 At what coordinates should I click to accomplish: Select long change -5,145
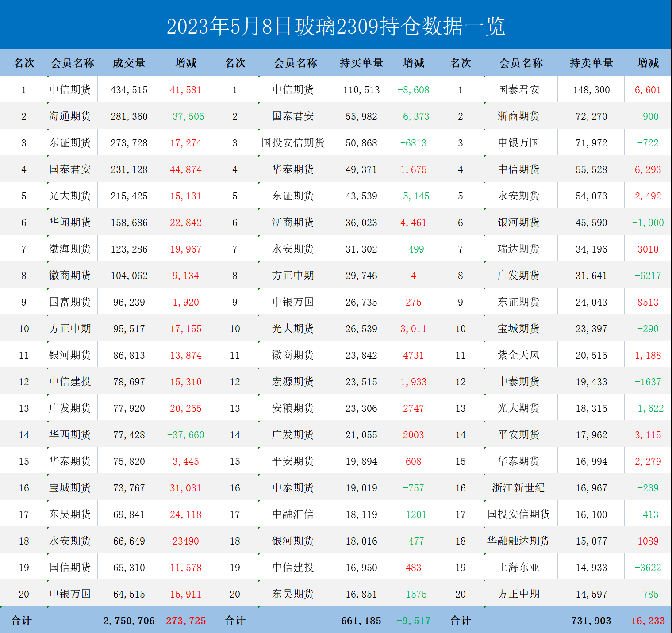(414, 196)
